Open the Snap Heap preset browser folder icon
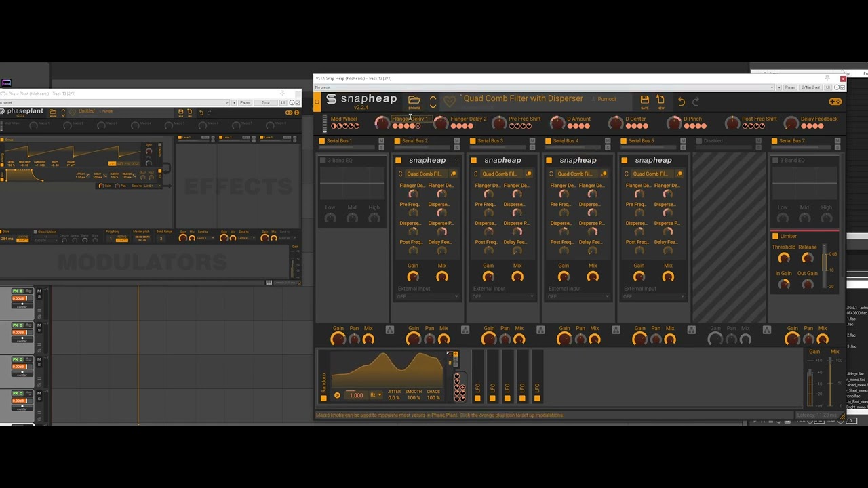Image resolution: width=868 pixels, height=488 pixels. pyautogui.click(x=414, y=100)
